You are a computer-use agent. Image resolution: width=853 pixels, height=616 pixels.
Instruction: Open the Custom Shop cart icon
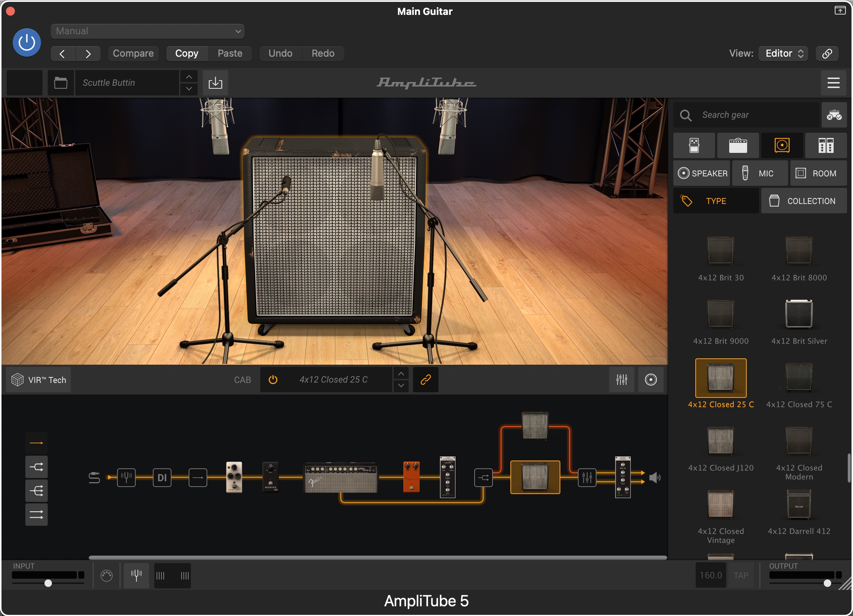(834, 115)
